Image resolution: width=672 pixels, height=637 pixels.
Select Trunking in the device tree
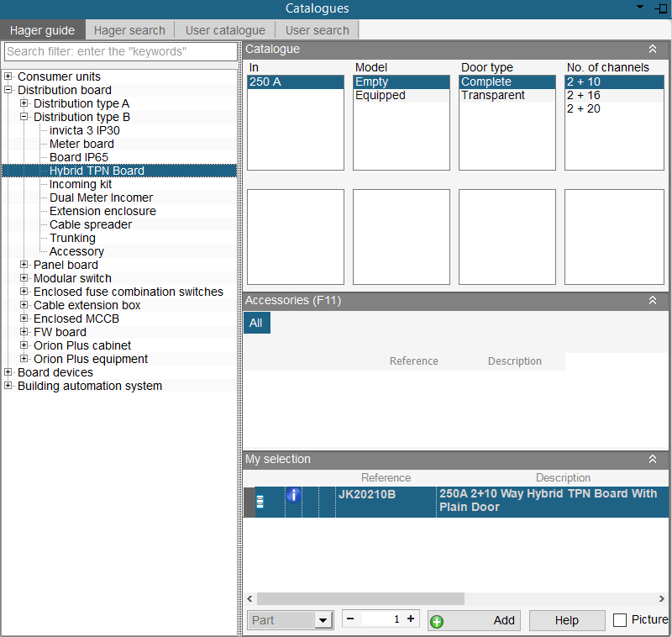tap(72, 238)
